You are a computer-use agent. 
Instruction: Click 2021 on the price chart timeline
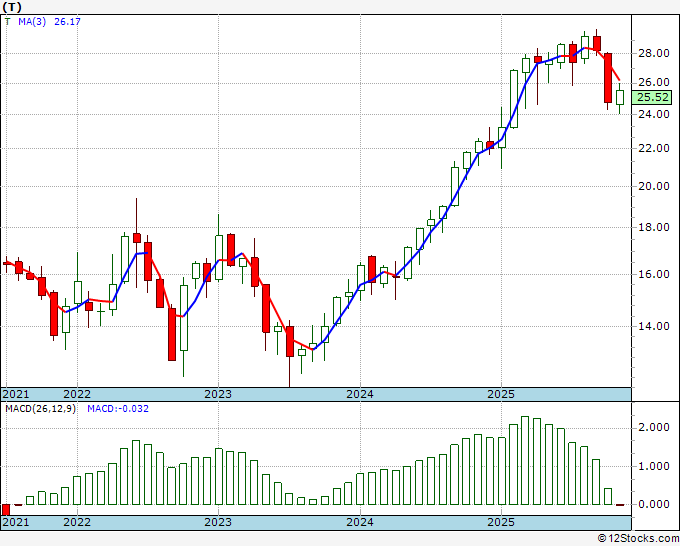coord(16,394)
